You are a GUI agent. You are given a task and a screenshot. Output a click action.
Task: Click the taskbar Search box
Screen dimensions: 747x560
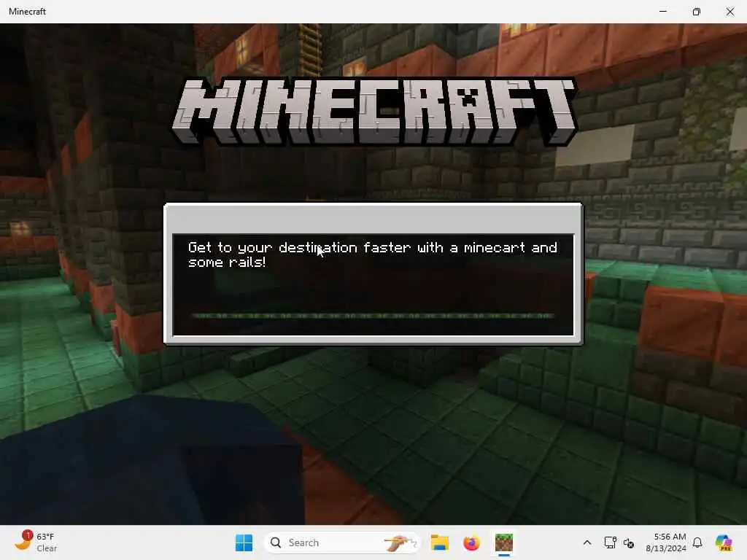click(341, 542)
